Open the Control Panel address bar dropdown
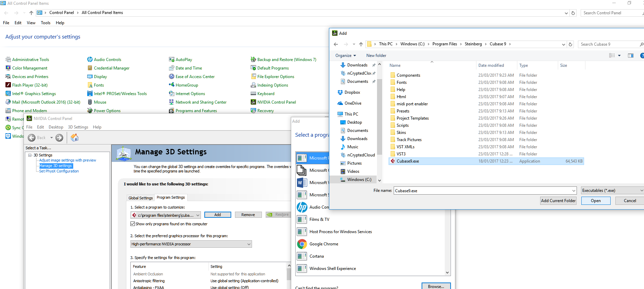This screenshot has width=644, height=289. [x=566, y=13]
